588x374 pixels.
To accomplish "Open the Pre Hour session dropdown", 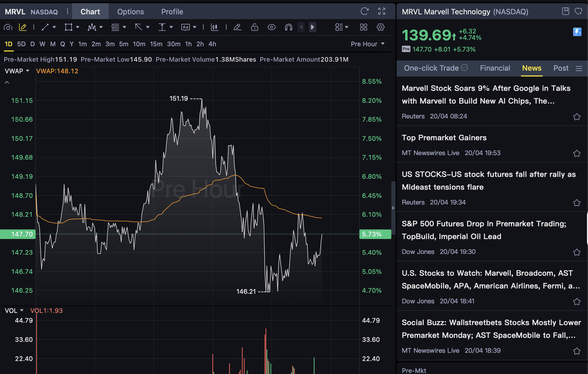I will 368,44.
